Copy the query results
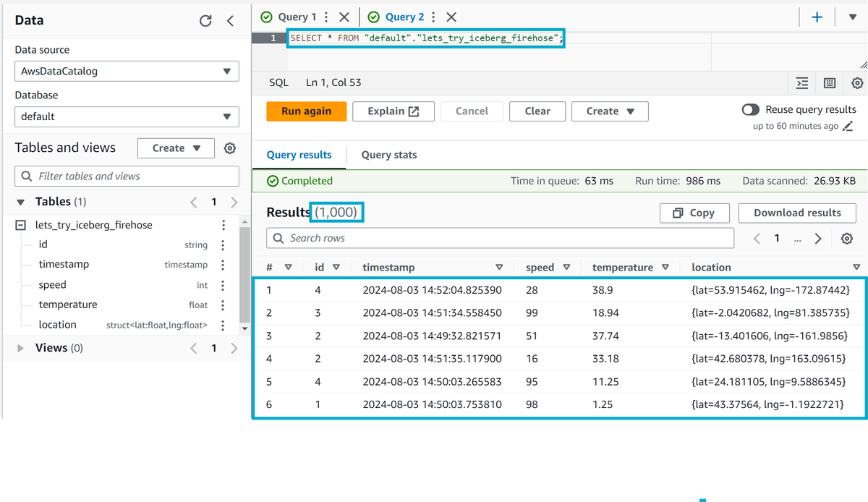The height and width of the screenshot is (502, 868). (694, 213)
